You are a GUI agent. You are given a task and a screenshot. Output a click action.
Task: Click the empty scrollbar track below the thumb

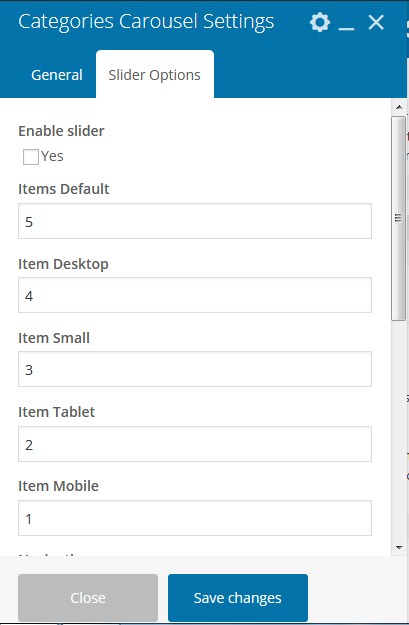pyautogui.click(x=399, y=430)
